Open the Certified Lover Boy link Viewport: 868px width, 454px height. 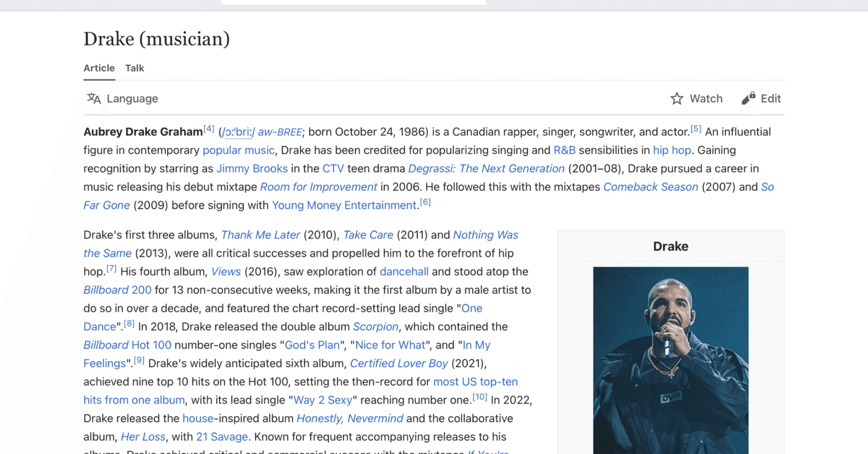(399, 363)
